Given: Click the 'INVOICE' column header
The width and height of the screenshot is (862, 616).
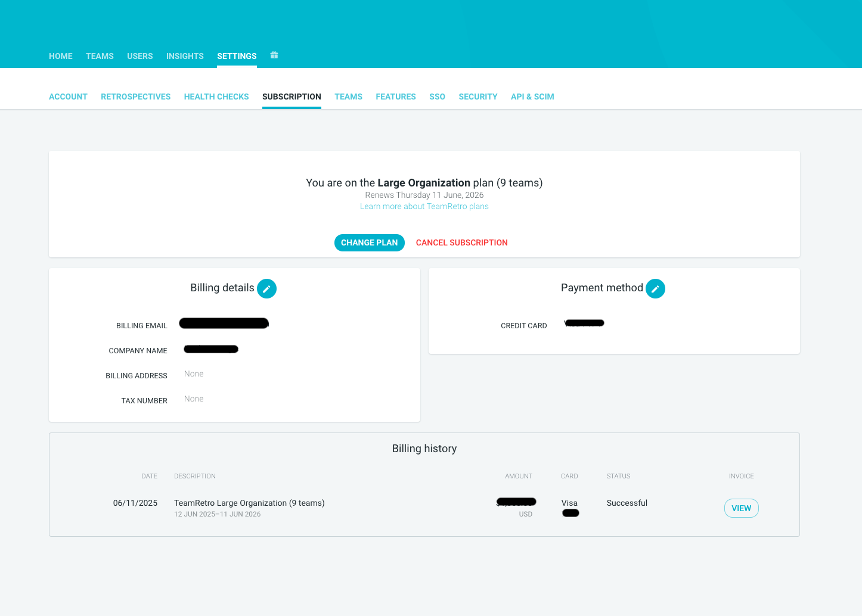Looking at the screenshot, I should point(742,476).
